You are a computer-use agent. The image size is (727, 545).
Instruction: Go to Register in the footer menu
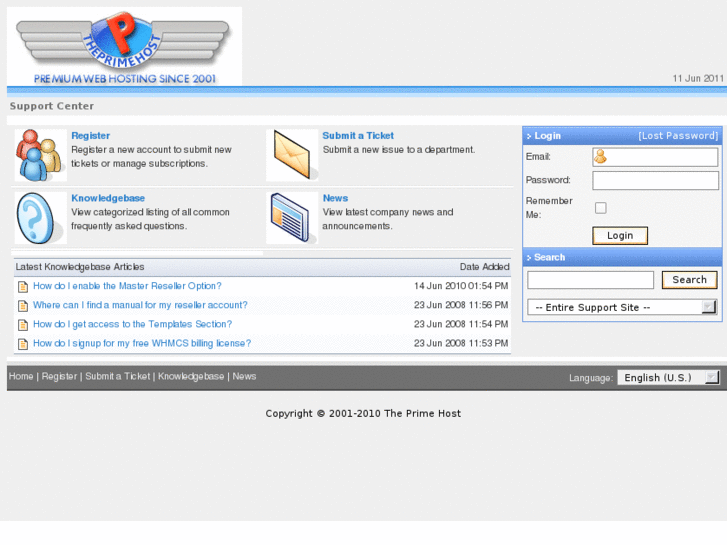click(x=59, y=376)
